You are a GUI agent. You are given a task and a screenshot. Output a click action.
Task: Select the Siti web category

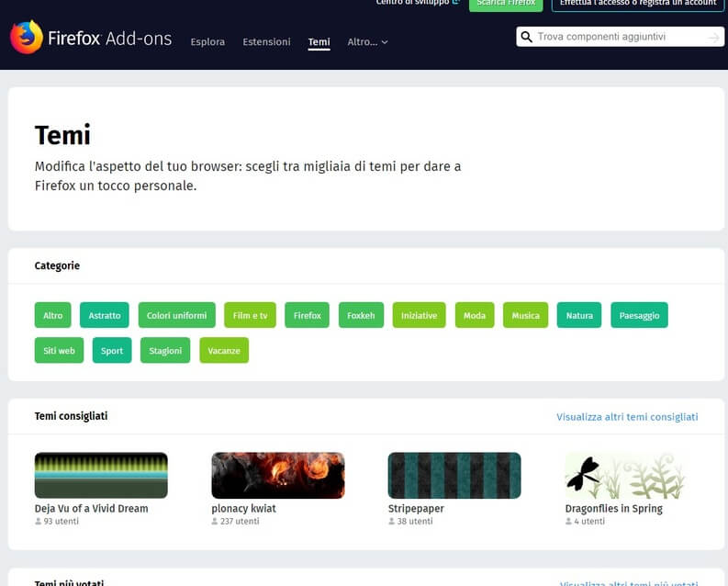59,351
